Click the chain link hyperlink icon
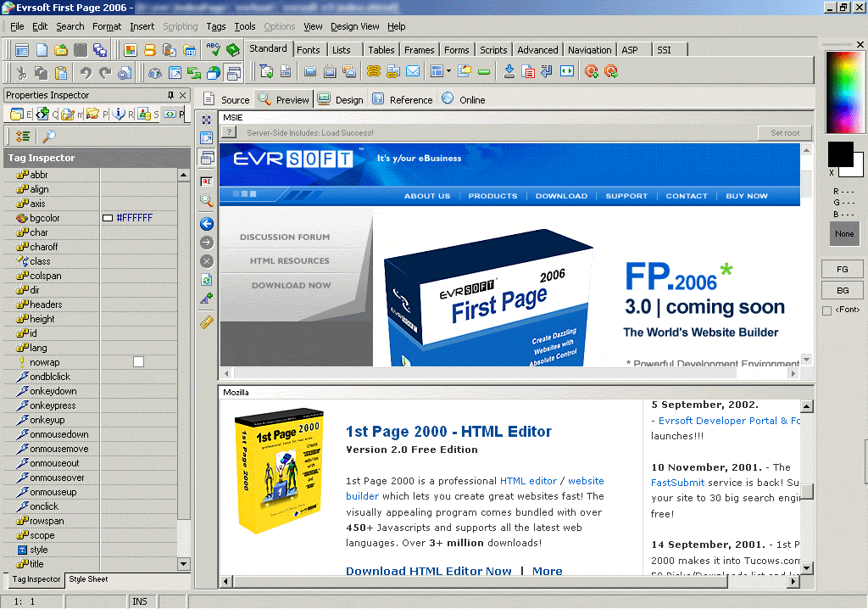 374,72
